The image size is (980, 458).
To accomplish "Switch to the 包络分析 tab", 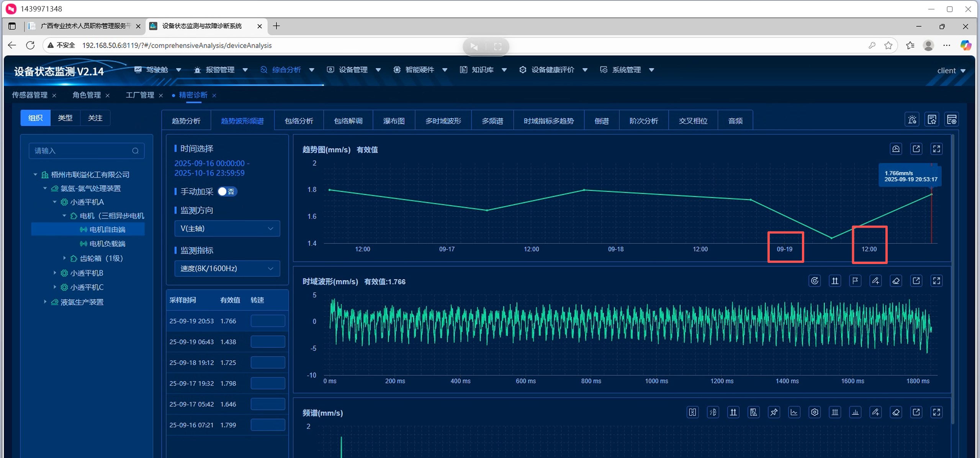I will click(x=299, y=121).
